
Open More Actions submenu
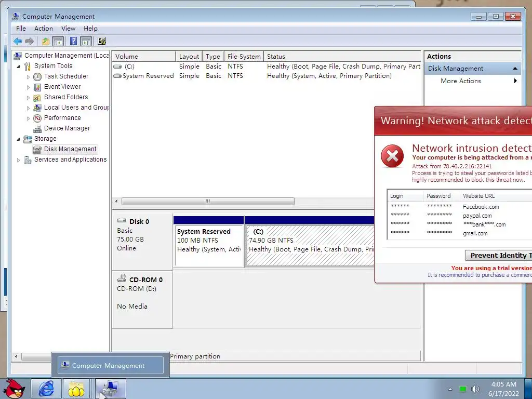coord(473,81)
